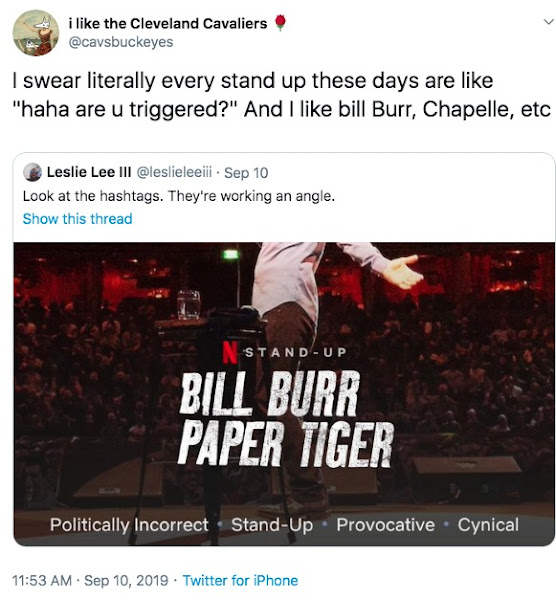
Task: Open the 11:53 AM Sep 10, 2019 timestamp
Action: tap(90, 580)
